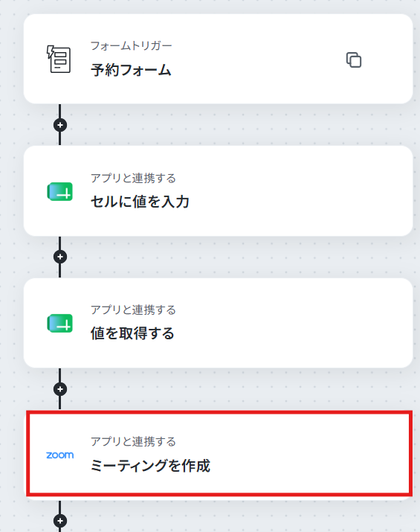420x532 pixels.
Task: Click アプリと連携する label above ミーティングを作成
Action: tap(133, 441)
